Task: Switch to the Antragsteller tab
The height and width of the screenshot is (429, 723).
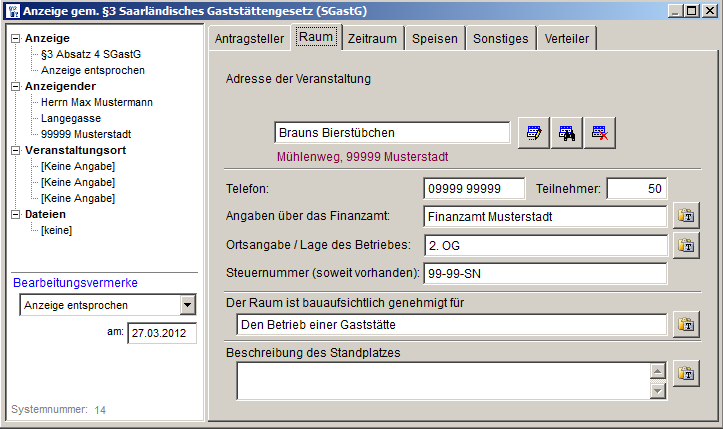Action: pos(249,39)
